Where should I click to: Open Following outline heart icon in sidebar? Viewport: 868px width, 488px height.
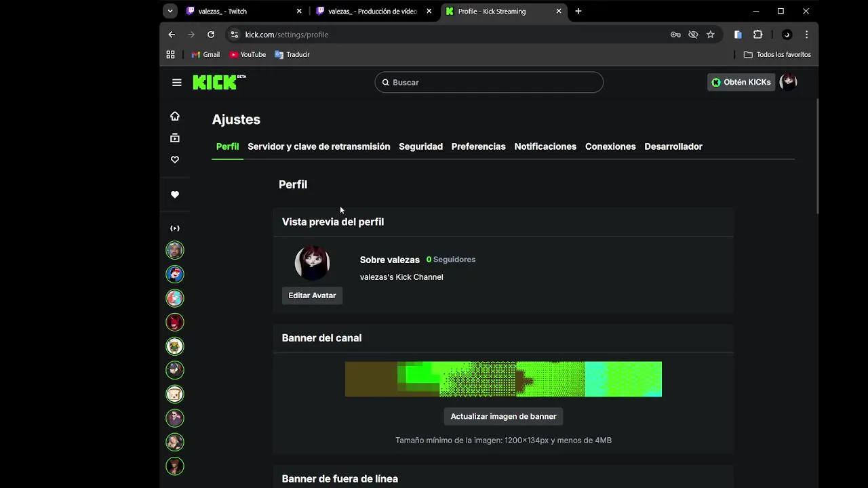pos(175,160)
